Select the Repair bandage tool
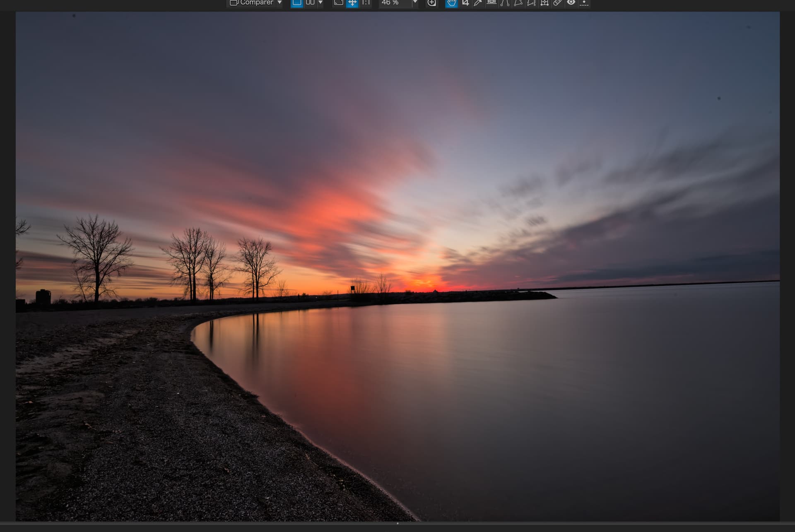Image resolution: width=795 pixels, height=532 pixels. [x=557, y=3]
